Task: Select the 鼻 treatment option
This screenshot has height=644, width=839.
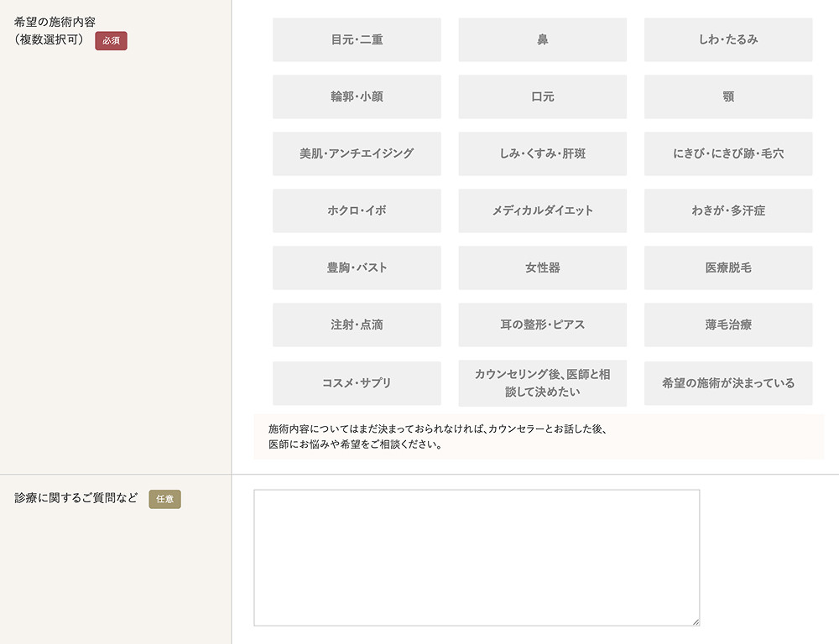Action: coord(543,39)
